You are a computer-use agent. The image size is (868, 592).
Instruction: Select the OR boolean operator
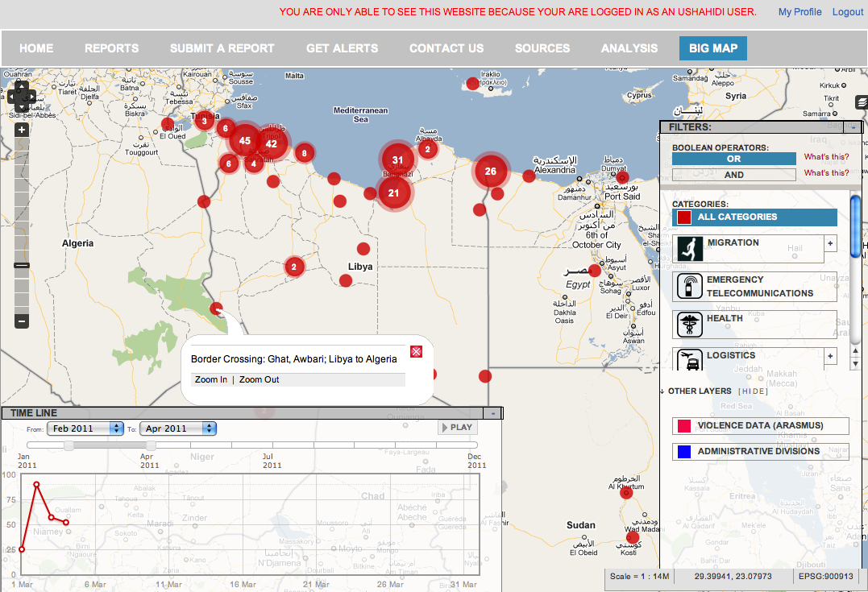tap(733, 159)
